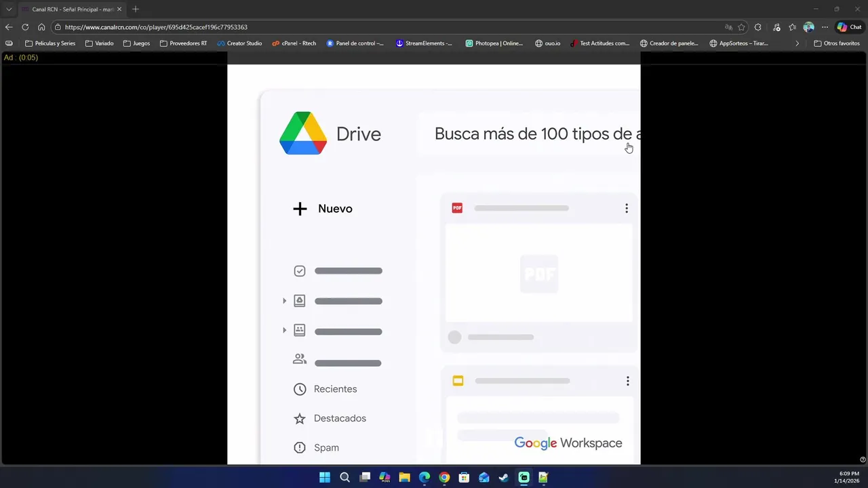Viewport: 868px width, 488px height.
Task: Open a new tab with plus icon
Action: pyautogui.click(x=136, y=9)
